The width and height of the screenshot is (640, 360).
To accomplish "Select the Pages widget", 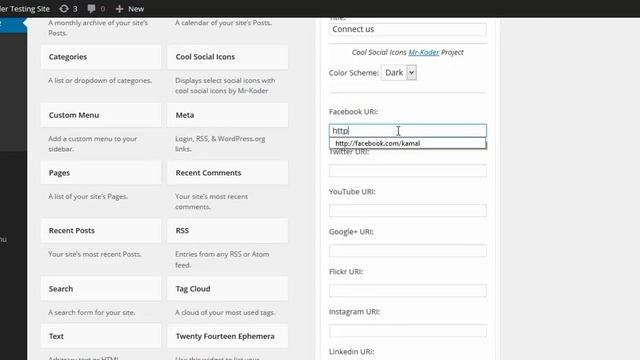I will [x=101, y=173].
